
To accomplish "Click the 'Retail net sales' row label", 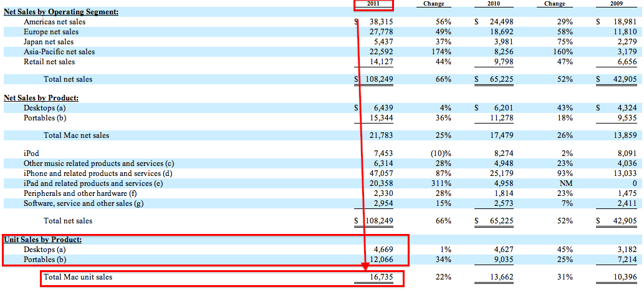I will pos(49,62).
